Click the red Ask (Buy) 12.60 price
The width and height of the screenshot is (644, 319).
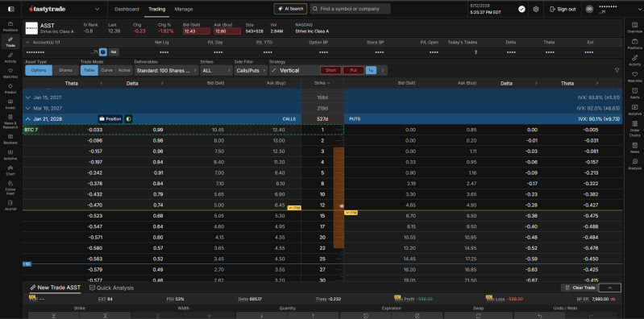227,31
